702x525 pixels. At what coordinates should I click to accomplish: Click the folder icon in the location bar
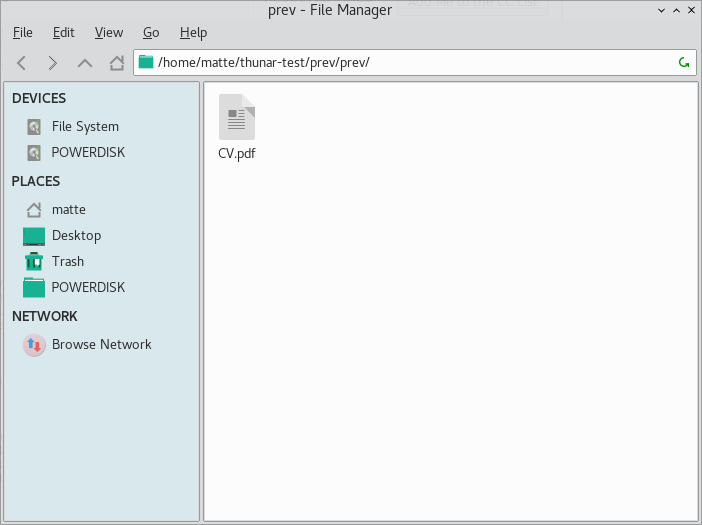146,62
